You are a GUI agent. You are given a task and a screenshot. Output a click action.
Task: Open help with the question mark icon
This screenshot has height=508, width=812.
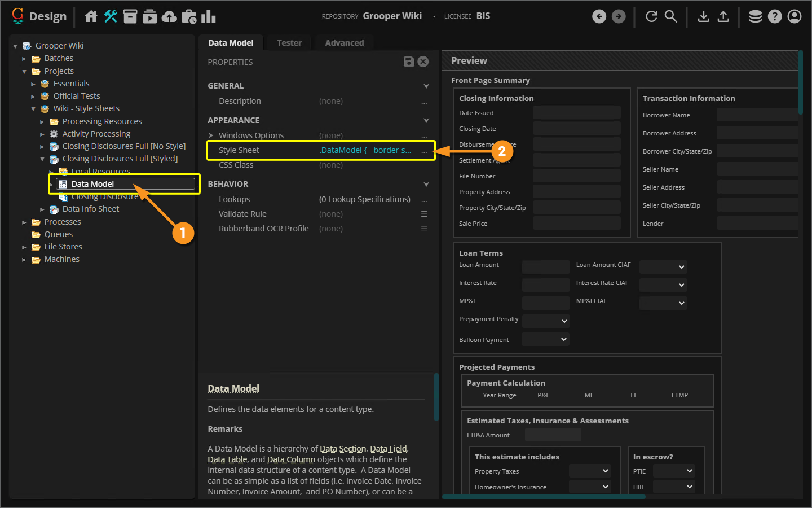[x=775, y=16]
